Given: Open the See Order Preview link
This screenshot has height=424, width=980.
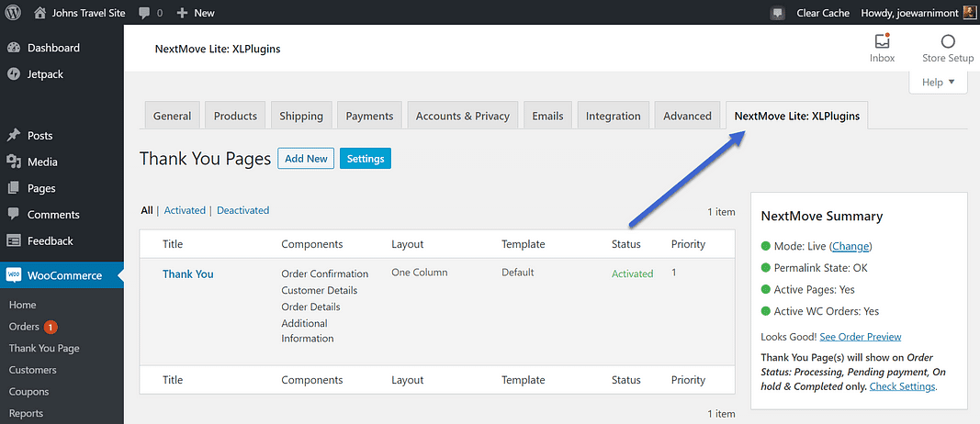Looking at the screenshot, I should coord(860,337).
